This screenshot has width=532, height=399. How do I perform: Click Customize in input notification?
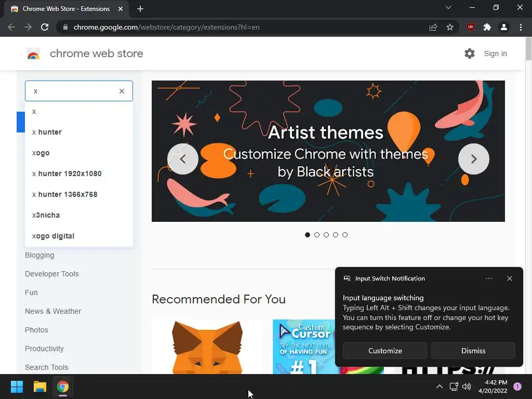385,351
